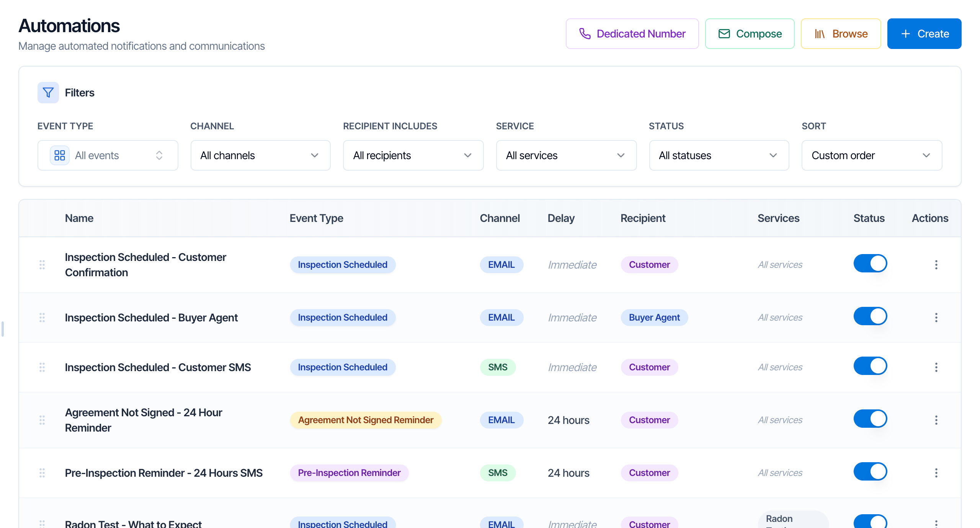Open the All recipients dropdown

[x=413, y=155]
